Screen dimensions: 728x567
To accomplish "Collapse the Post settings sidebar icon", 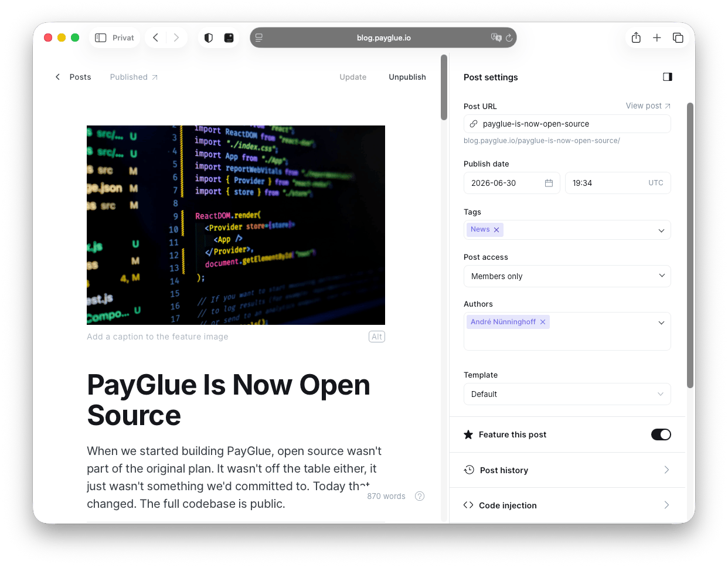I will point(668,77).
